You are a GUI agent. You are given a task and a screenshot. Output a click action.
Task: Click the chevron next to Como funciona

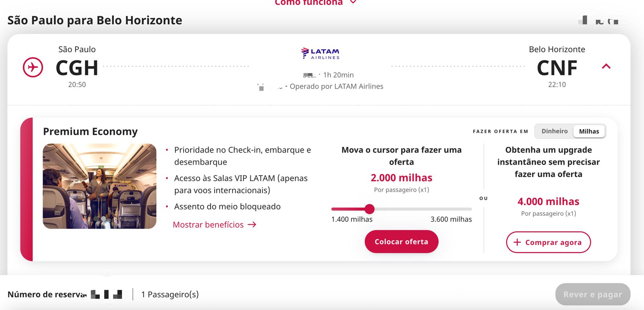pos(353,2)
